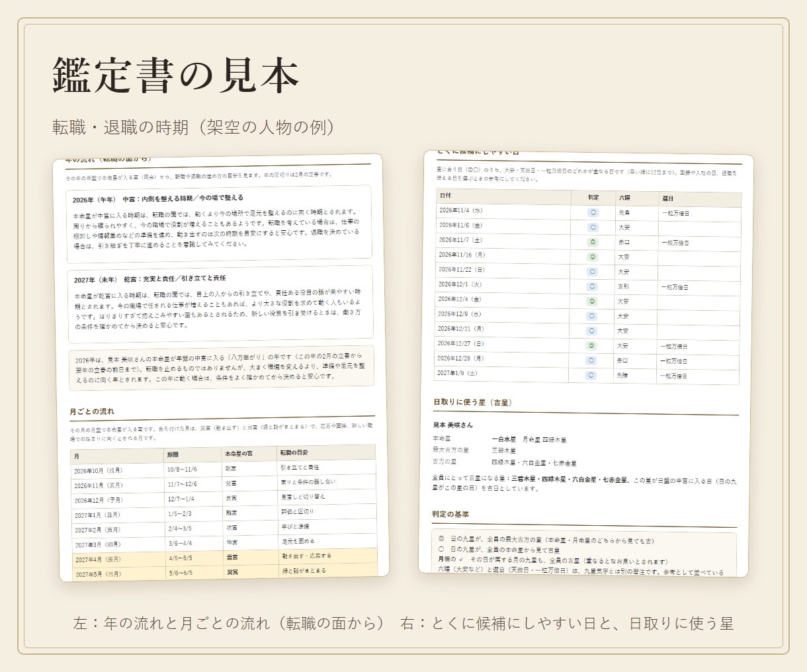The width and height of the screenshot is (807, 672).
Task: Click the 2026/11/4 row judgment badge
Action: [x=593, y=212]
